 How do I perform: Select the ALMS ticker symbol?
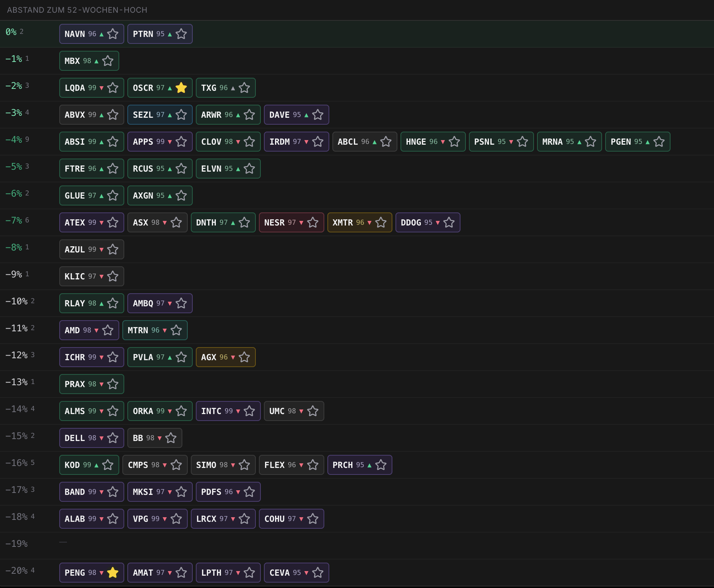(75, 411)
